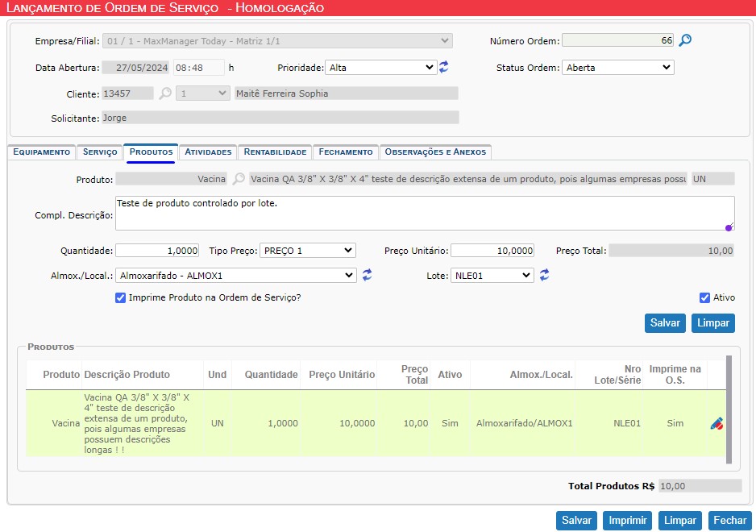
Task: Click the purple resize handle of Compl. Descrição
Action: (x=729, y=227)
